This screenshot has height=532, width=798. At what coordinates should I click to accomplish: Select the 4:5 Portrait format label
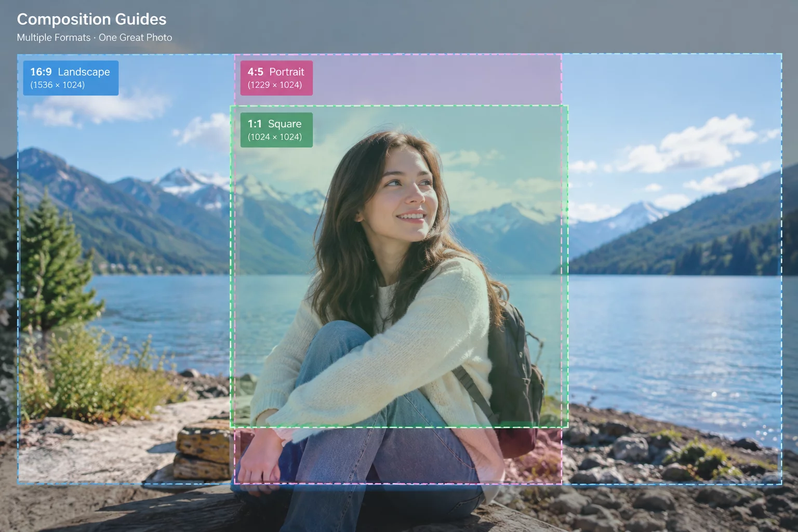(x=276, y=78)
